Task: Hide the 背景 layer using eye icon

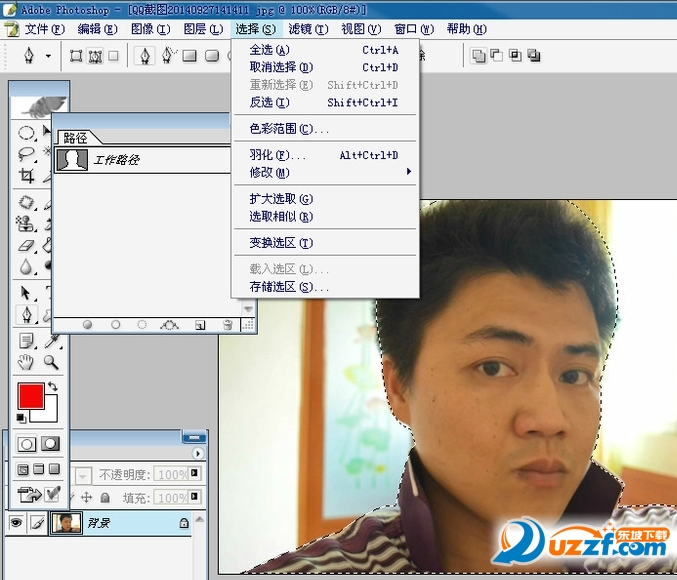Action: tap(16, 522)
